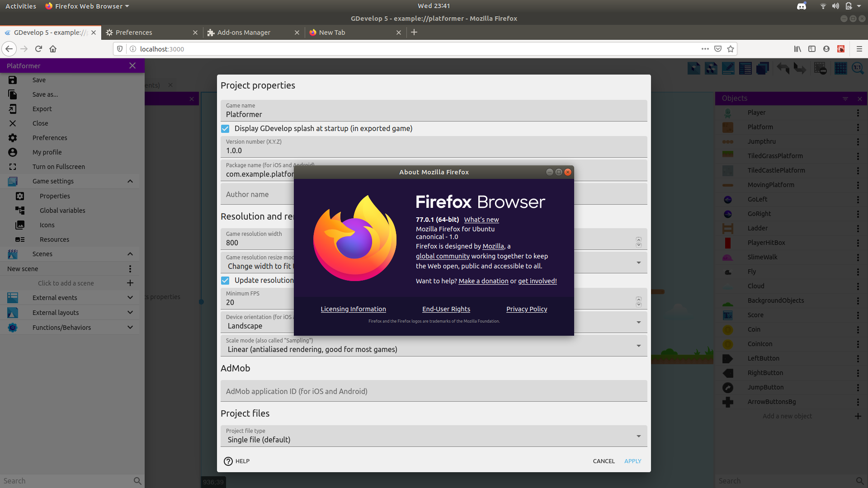Switch to the Add-ons Manager tab
The image size is (868, 488).
[244, 32]
